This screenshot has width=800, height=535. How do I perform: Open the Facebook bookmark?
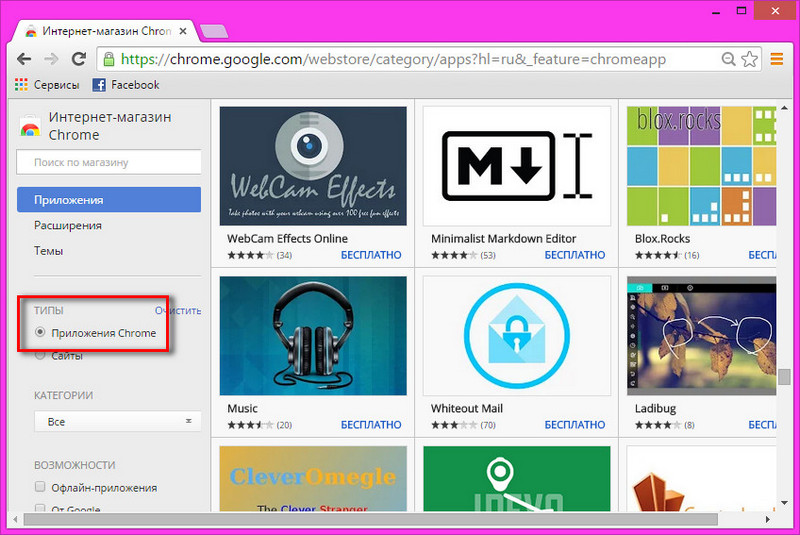[x=126, y=85]
